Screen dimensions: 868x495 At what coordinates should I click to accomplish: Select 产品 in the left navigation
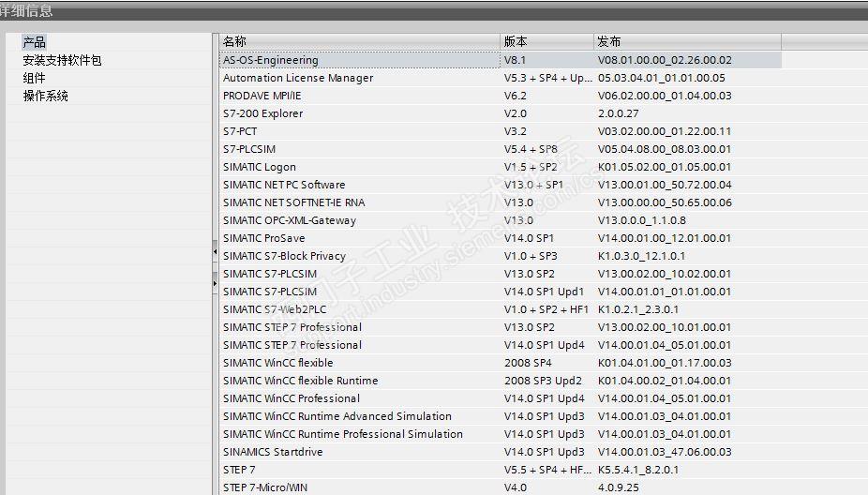click(34, 42)
